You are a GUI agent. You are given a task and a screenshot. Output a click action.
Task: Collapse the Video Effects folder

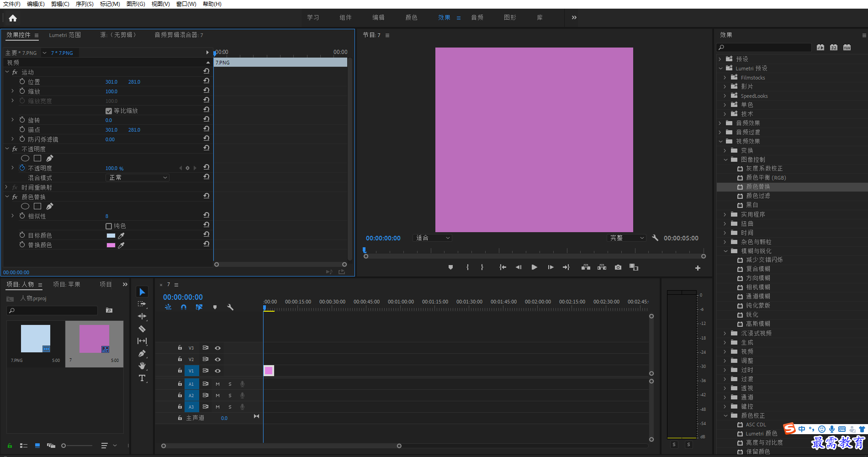[x=720, y=141]
